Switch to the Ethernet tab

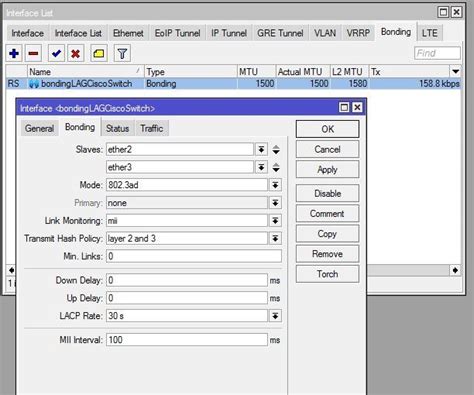click(128, 33)
